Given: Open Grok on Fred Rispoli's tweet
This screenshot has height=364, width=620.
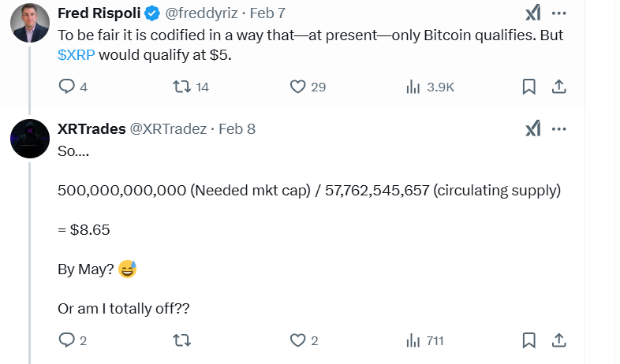Looking at the screenshot, I should 532,14.
